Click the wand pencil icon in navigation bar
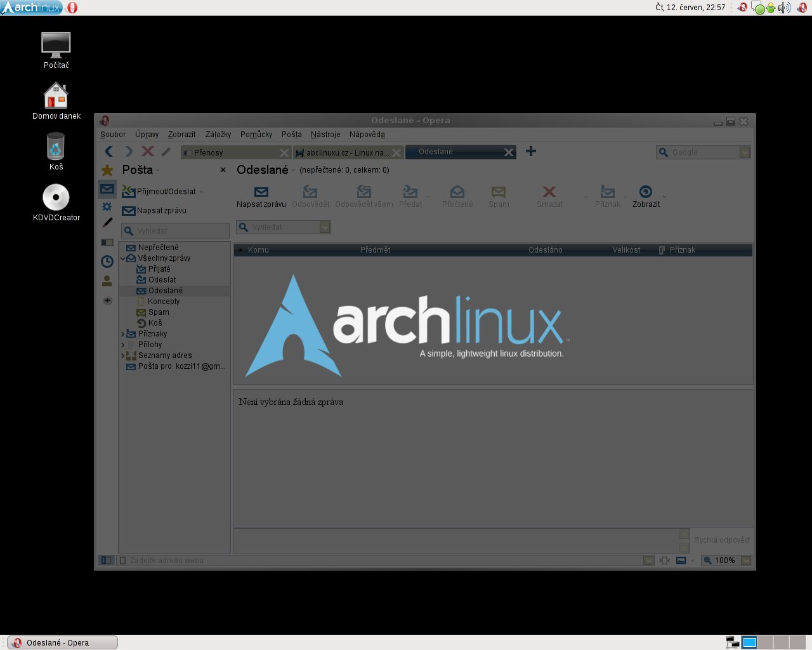Image resolution: width=812 pixels, height=650 pixels. pos(166,152)
